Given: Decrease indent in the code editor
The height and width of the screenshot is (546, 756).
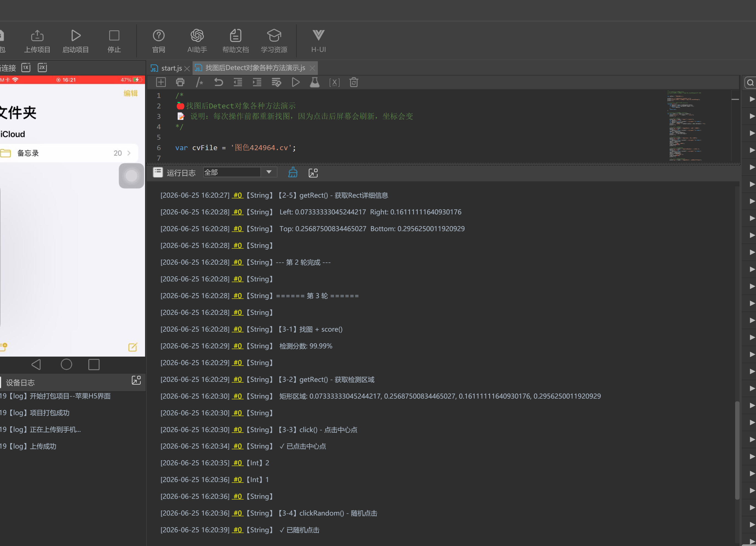Looking at the screenshot, I should (238, 82).
